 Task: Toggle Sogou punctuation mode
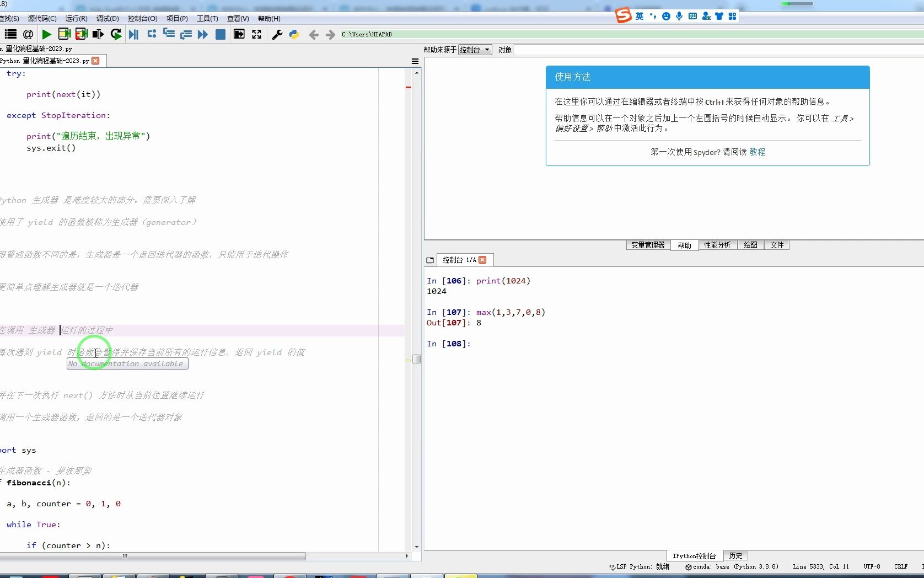point(653,16)
